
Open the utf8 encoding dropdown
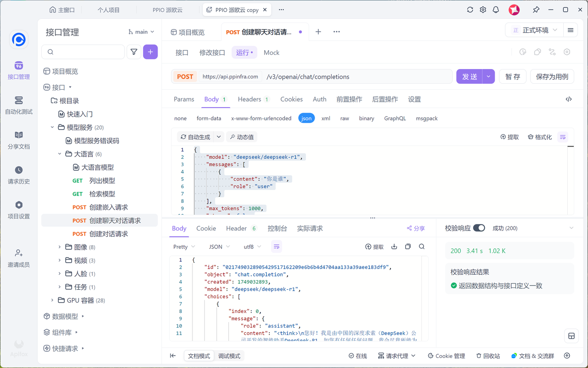[x=252, y=247]
